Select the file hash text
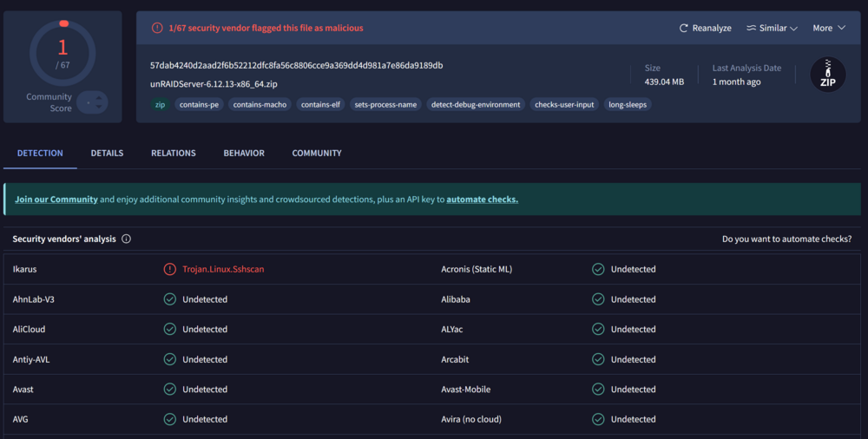 pos(296,65)
